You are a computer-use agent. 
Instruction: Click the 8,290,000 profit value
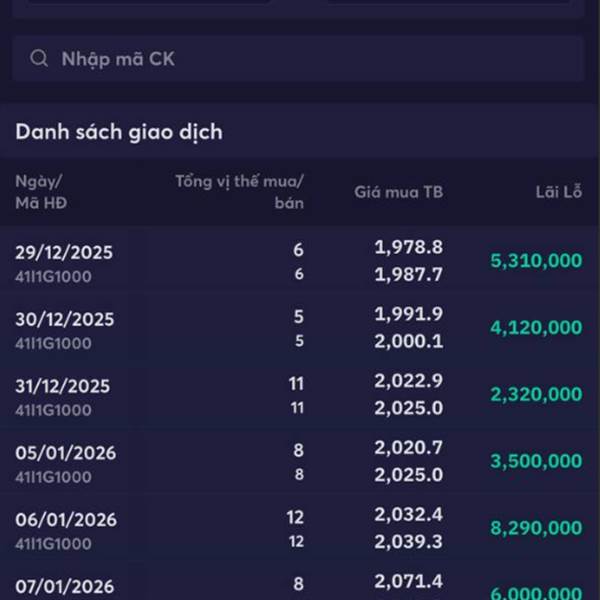tap(535, 528)
